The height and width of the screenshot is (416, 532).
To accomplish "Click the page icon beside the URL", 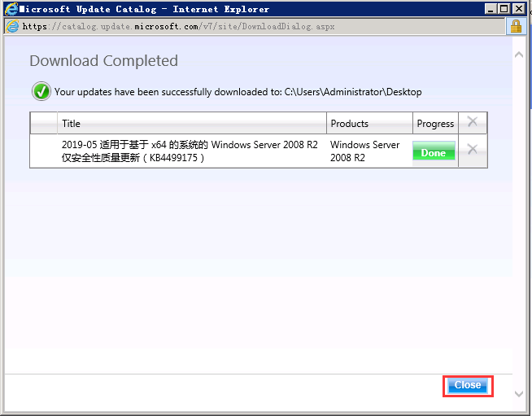I will [11, 26].
